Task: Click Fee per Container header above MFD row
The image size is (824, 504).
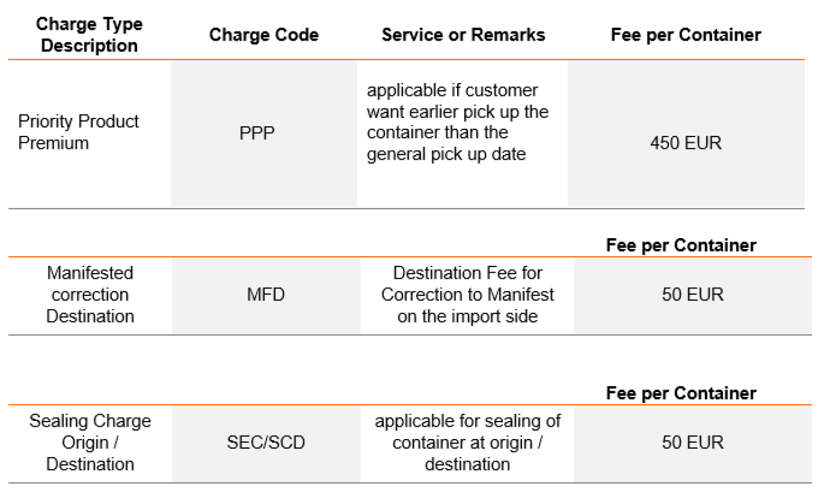Action: coord(681,245)
